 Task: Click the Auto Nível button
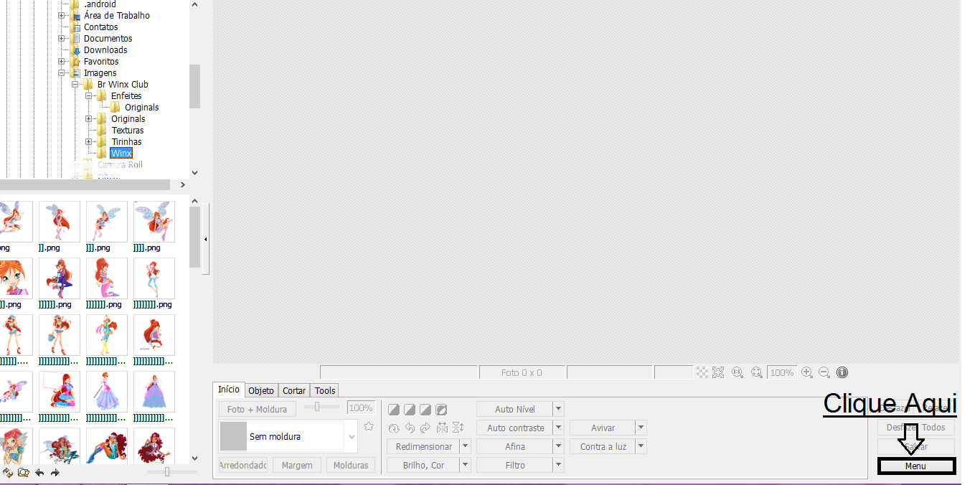[x=515, y=409]
